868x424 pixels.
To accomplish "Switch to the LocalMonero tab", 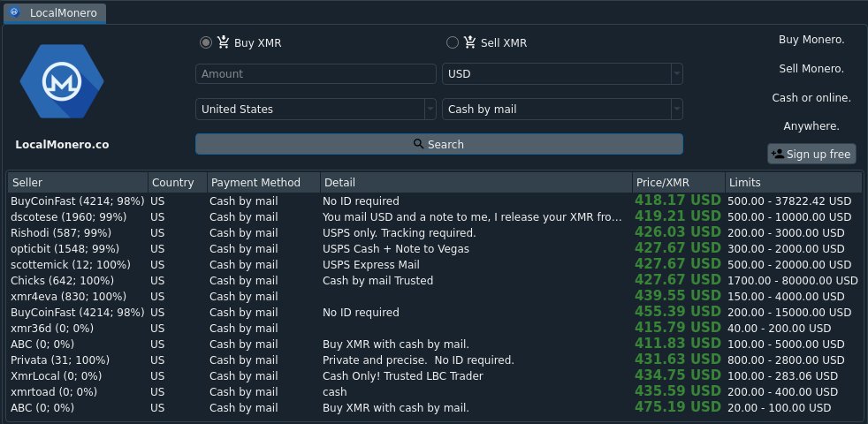I will tap(55, 12).
